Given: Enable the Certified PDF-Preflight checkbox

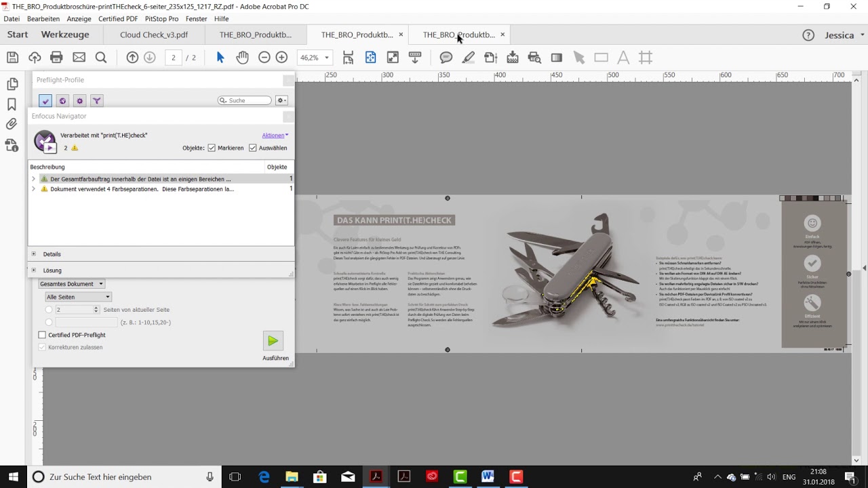Looking at the screenshot, I should [42, 335].
